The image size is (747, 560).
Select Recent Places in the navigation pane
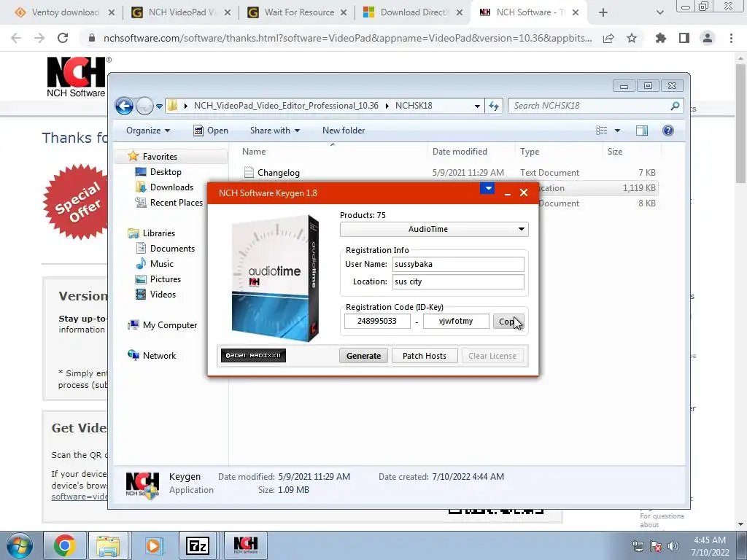(x=177, y=203)
